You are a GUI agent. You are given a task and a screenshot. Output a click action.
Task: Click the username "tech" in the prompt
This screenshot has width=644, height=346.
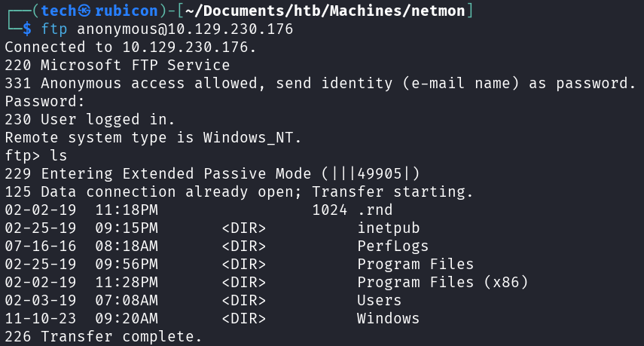point(58,11)
